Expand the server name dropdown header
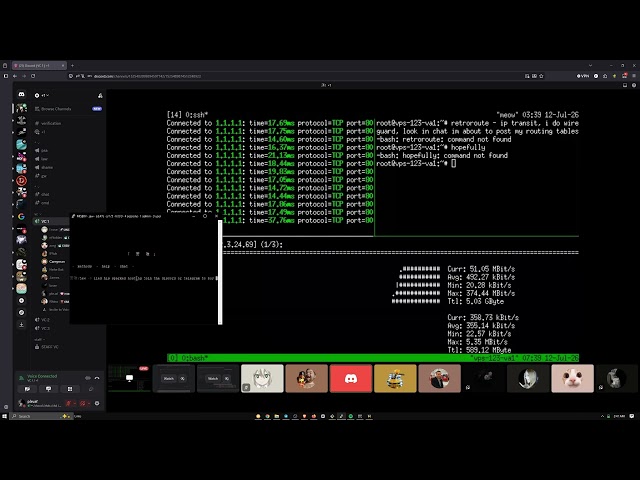This screenshot has height=480, width=640. [42, 96]
